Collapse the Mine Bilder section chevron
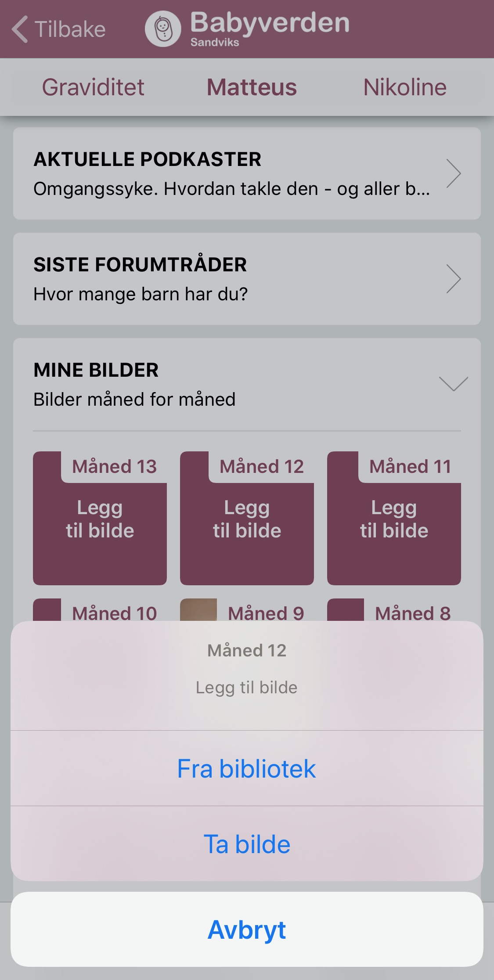Image resolution: width=494 pixels, height=980 pixels. (453, 384)
